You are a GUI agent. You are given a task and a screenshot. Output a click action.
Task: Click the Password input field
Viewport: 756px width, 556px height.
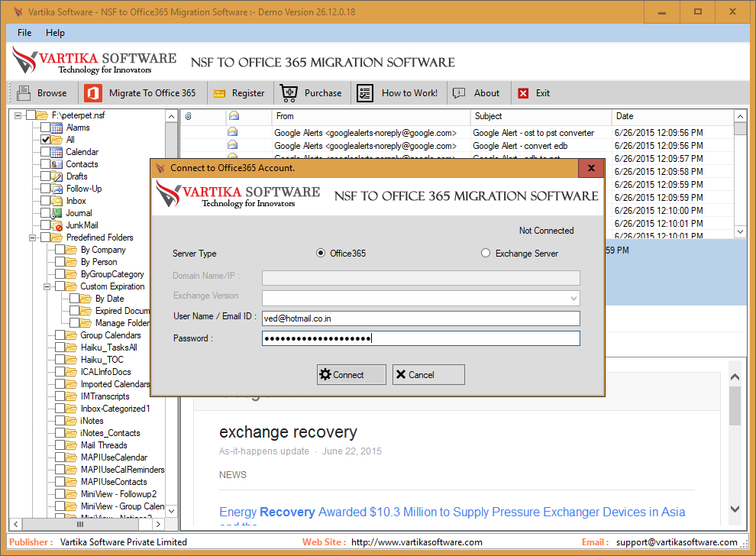pyautogui.click(x=421, y=338)
